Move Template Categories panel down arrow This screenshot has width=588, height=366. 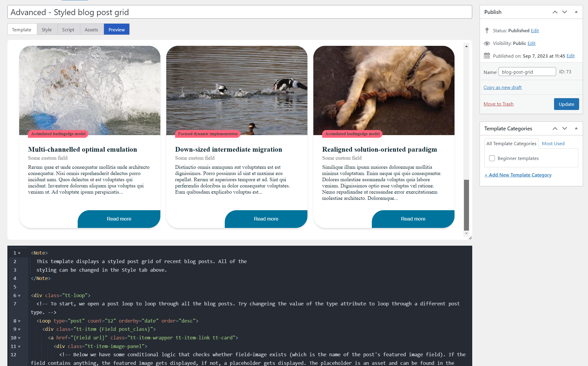[565, 129]
